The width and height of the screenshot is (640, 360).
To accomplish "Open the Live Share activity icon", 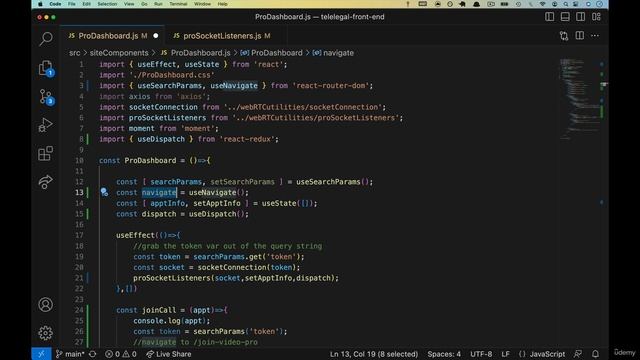I will 46,182.
